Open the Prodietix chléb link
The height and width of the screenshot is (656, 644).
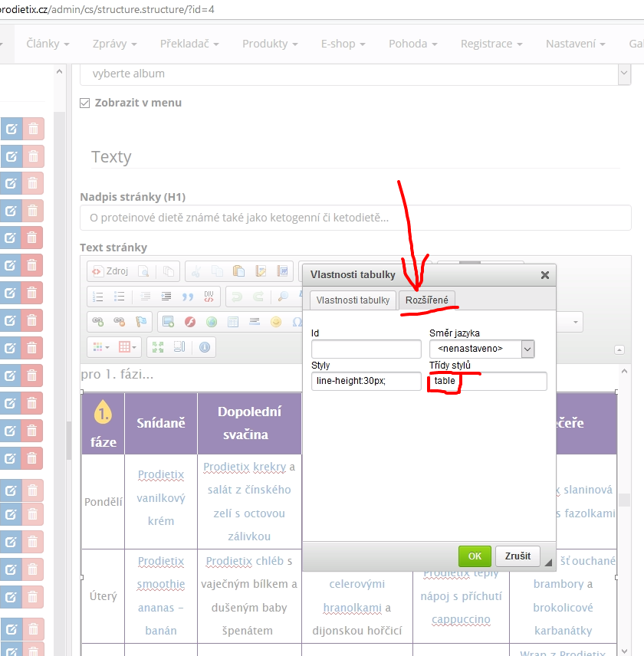click(x=245, y=561)
